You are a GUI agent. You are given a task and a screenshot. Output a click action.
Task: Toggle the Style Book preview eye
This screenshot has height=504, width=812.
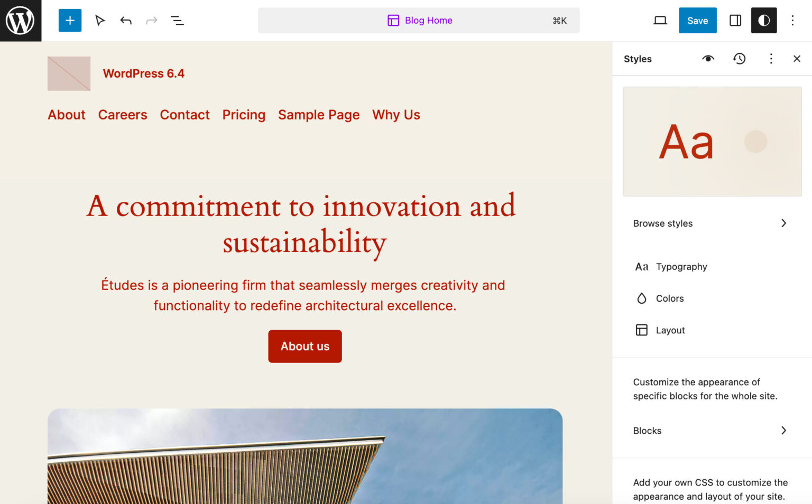708,59
